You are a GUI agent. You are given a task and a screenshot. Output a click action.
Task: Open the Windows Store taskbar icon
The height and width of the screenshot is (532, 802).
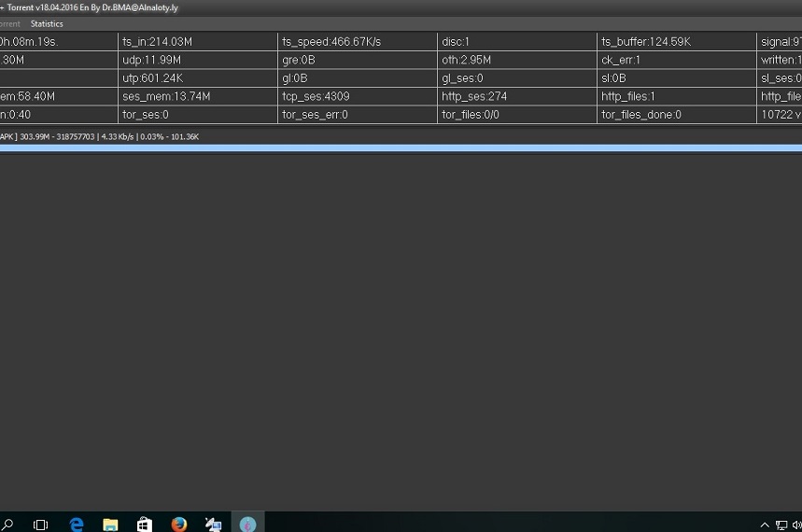[x=145, y=524]
